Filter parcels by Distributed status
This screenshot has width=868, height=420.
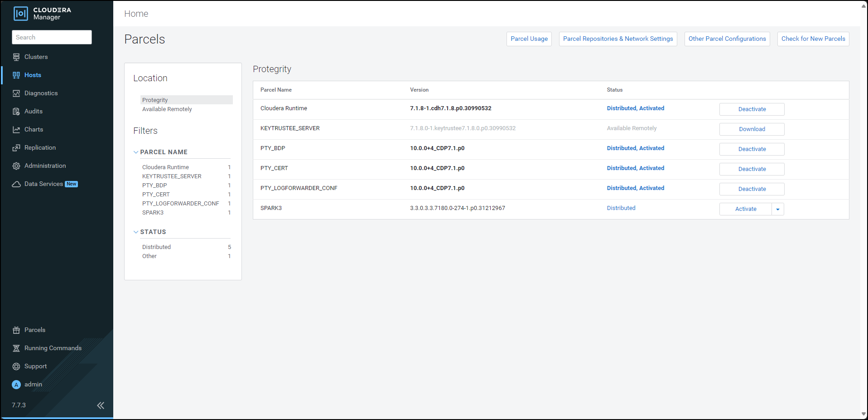[156, 247]
